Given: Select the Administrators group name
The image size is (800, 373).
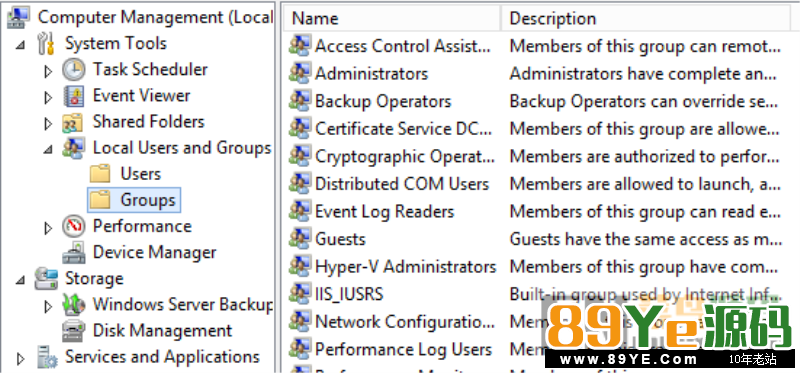Looking at the screenshot, I should 371,73.
